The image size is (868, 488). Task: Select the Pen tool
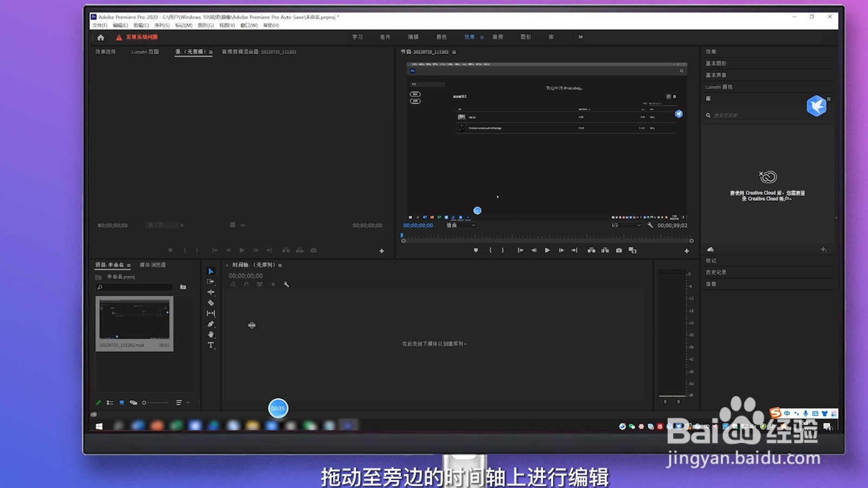(x=211, y=323)
